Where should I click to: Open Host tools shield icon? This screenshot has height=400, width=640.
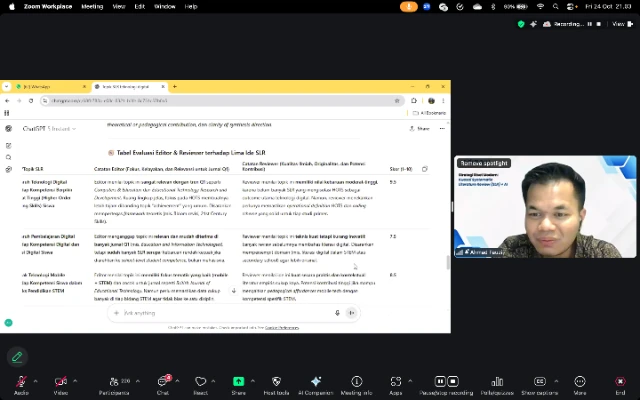pos(276,381)
